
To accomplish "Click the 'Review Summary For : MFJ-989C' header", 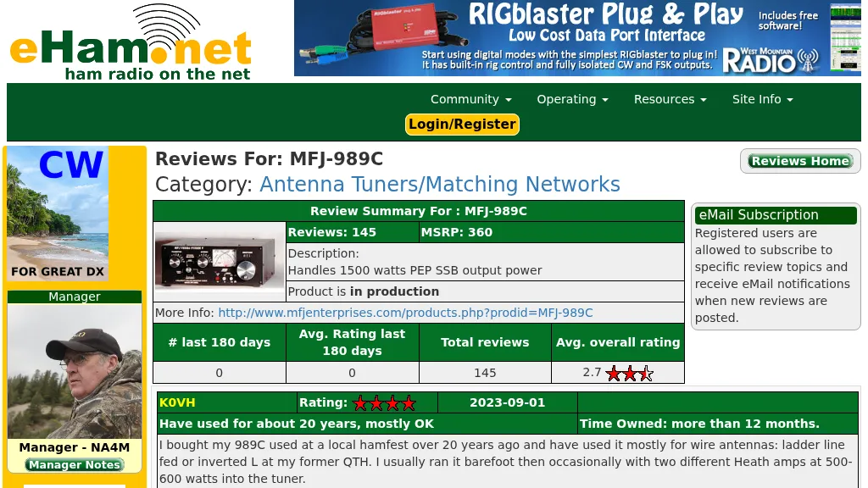I will click(x=419, y=211).
